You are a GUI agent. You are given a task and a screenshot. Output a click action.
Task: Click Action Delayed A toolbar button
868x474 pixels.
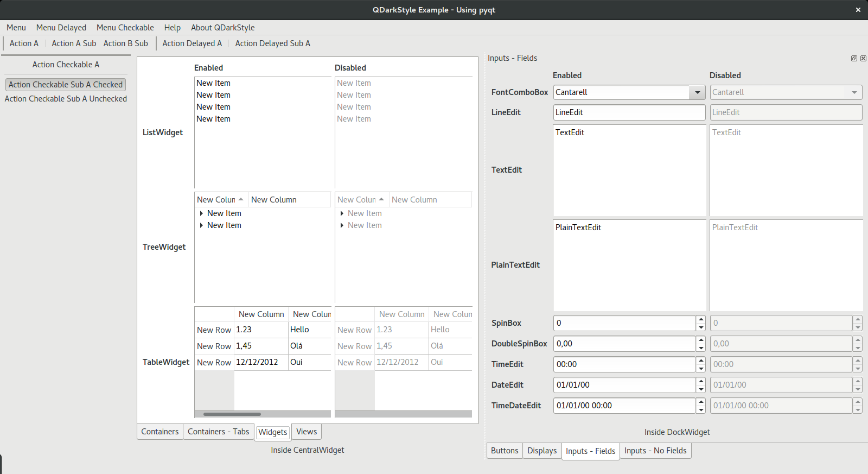tap(192, 43)
